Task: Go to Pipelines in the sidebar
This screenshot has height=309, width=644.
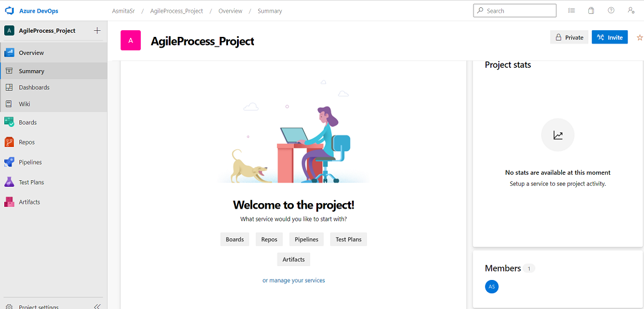Action: pos(30,162)
